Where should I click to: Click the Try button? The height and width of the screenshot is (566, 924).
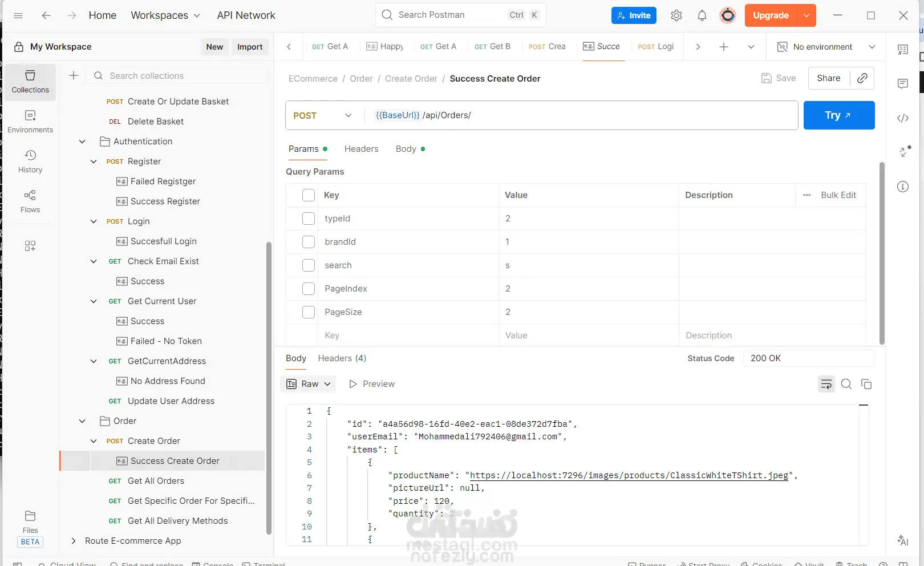tap(839, 115)
